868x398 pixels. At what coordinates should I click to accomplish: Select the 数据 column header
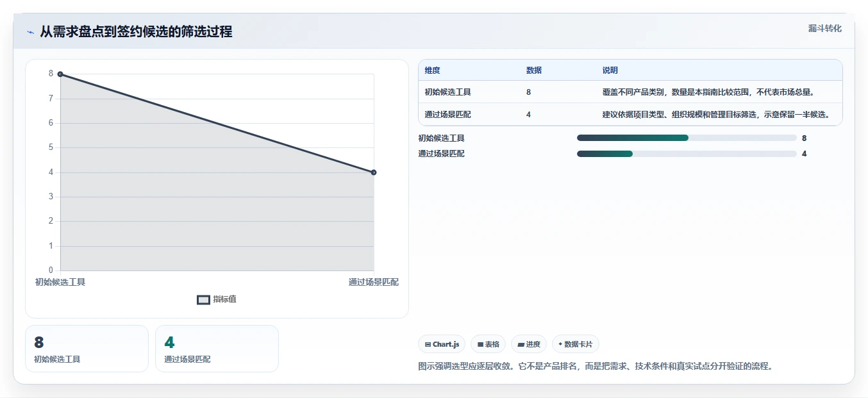(x=534, y=70)
